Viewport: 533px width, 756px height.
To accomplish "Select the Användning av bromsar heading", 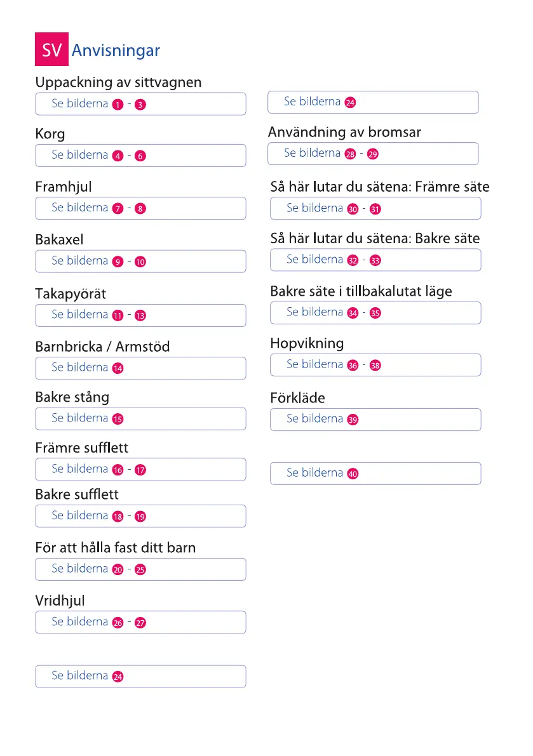I will point(344,132).
